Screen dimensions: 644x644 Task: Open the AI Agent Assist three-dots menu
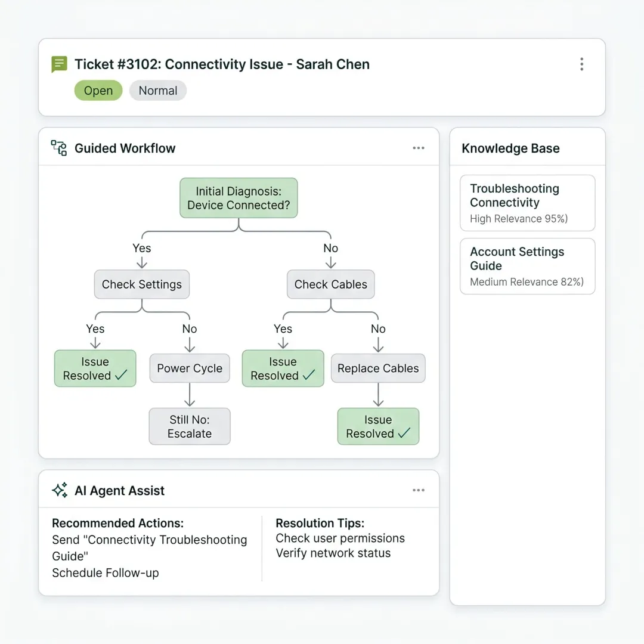tap(419, 490)
